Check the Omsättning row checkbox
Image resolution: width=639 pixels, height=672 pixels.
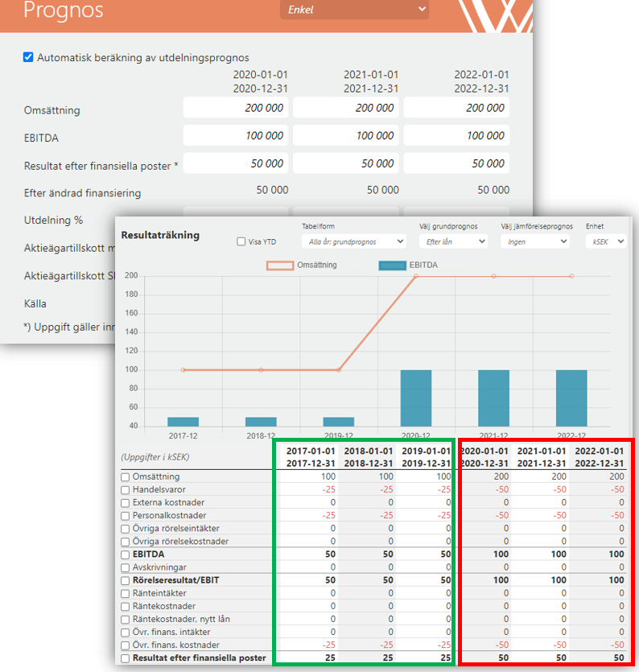click(x=125, y=477)
